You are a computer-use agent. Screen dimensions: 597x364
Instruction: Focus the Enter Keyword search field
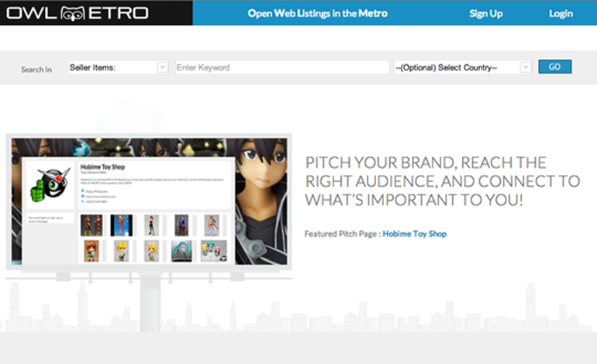pyautogui.click(x=282, y=67)
